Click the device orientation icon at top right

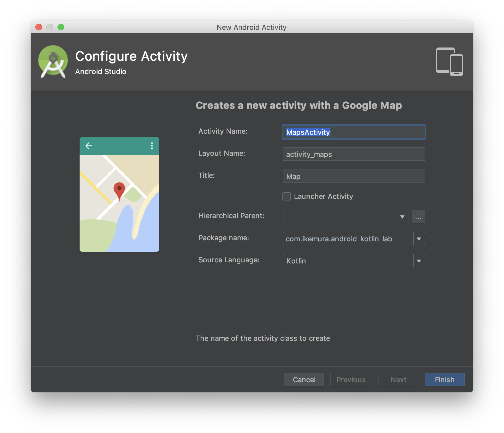(450, 61)
